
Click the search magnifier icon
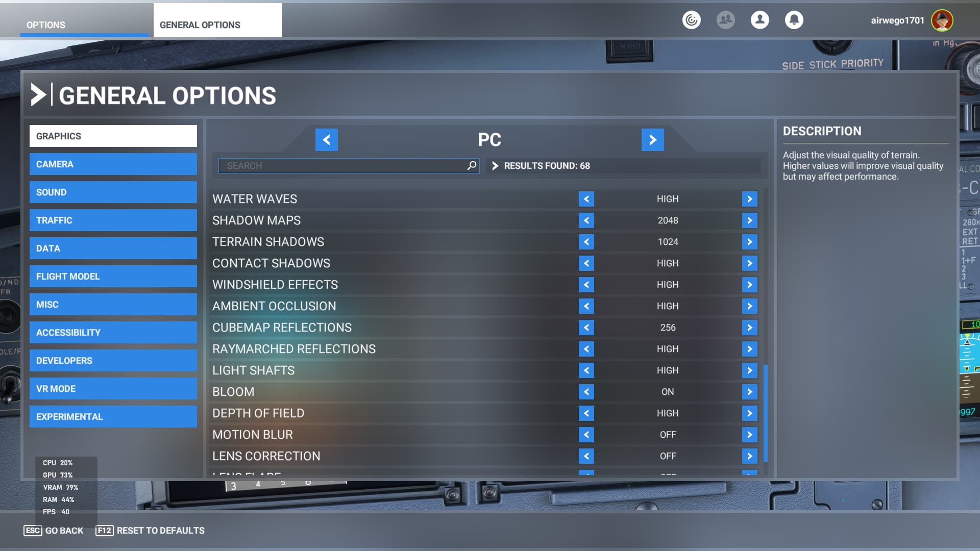point(472,165)
